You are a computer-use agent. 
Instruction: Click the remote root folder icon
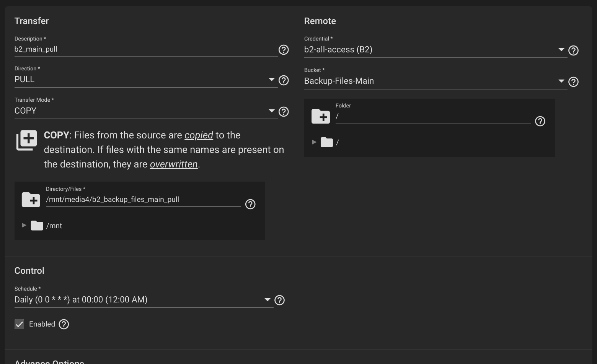click(326, 142)
